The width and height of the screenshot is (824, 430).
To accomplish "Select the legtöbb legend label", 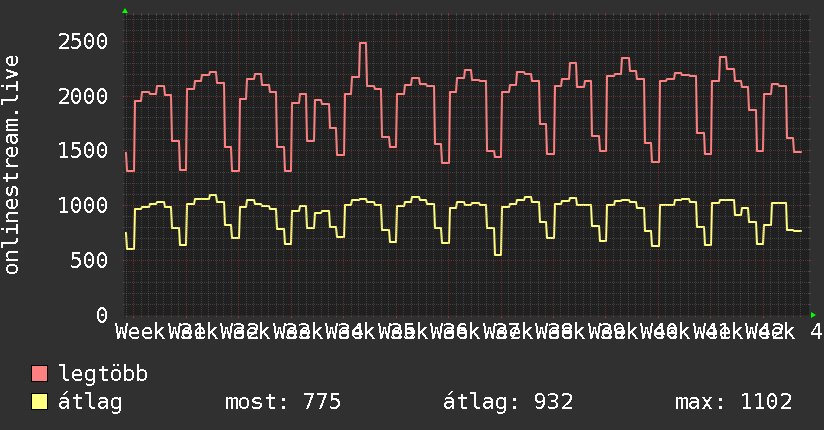I will 103,374.
